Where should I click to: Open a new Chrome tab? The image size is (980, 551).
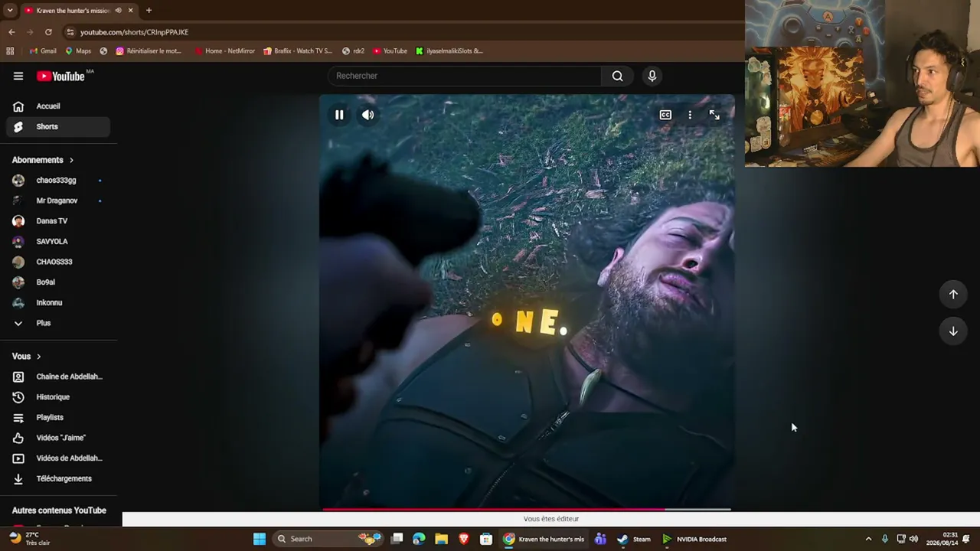149,11
